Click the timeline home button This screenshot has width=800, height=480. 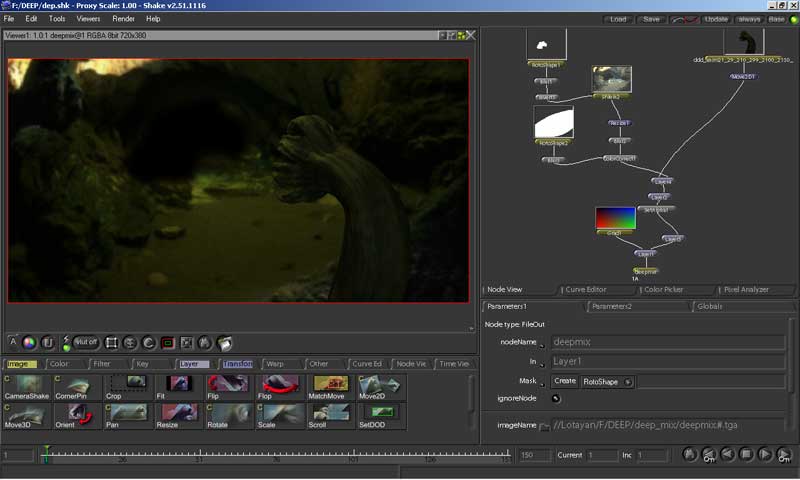pyautogui.click(x=690, y=454)
